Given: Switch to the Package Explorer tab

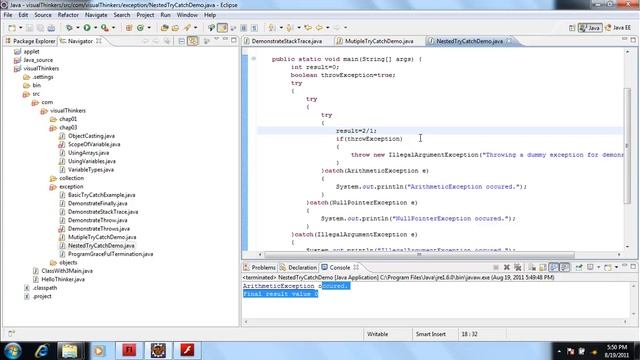Looking at the screenshot, I should [30, 41].
